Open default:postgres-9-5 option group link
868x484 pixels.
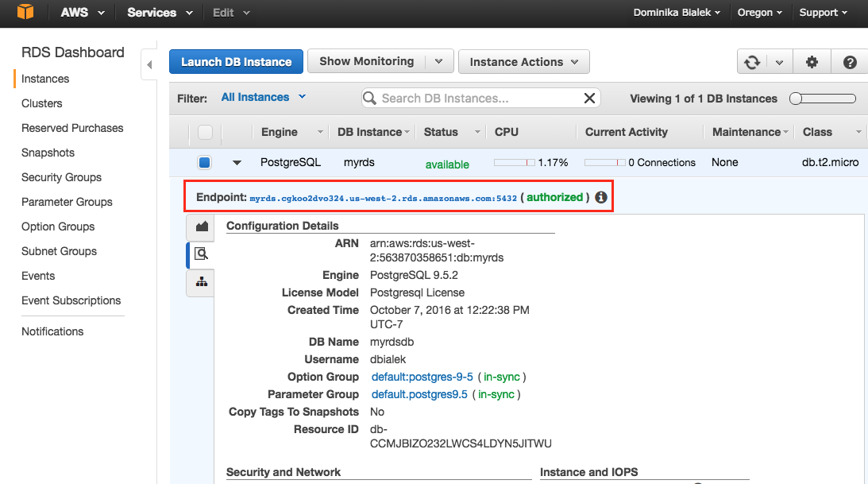click(422, 378)
